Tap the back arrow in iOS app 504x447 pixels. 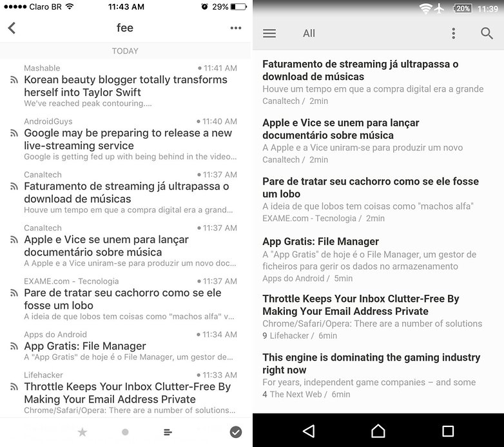[x=12, y=28]
